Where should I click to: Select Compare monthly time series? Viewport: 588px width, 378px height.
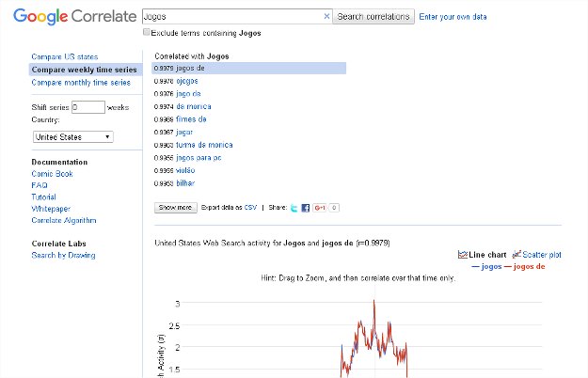81,83
